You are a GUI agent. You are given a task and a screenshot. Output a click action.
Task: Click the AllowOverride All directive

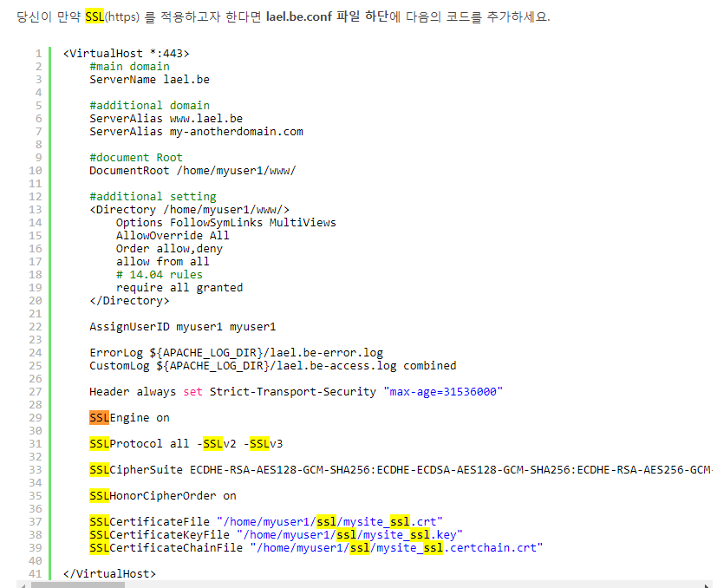[173, 236]
